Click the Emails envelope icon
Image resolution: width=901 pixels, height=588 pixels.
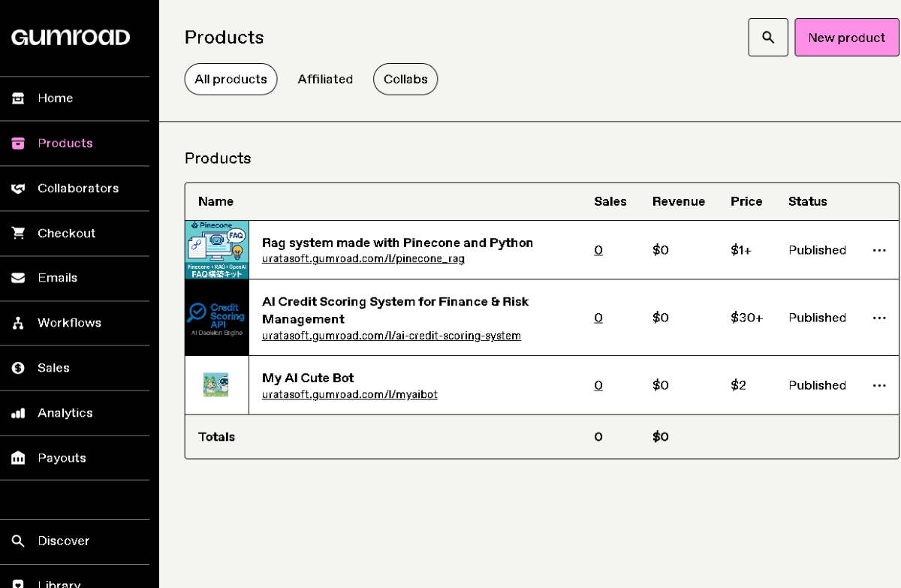point(19,278)
